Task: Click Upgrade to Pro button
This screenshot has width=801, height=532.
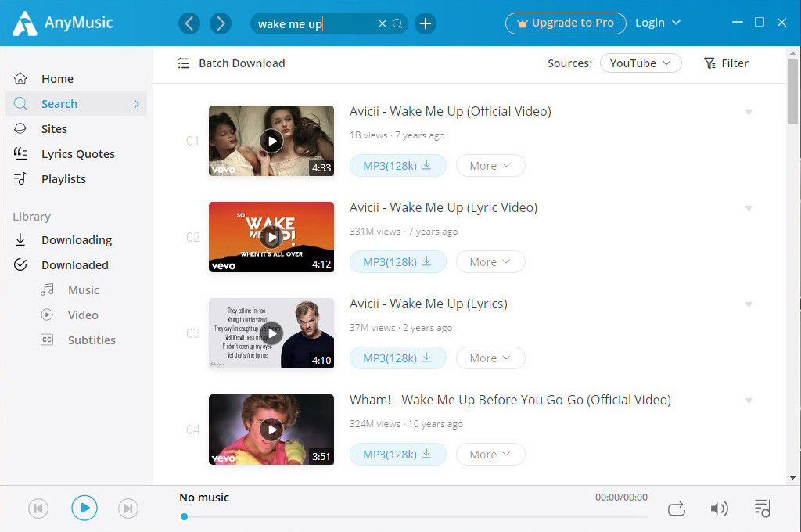Action: (566, 23)
